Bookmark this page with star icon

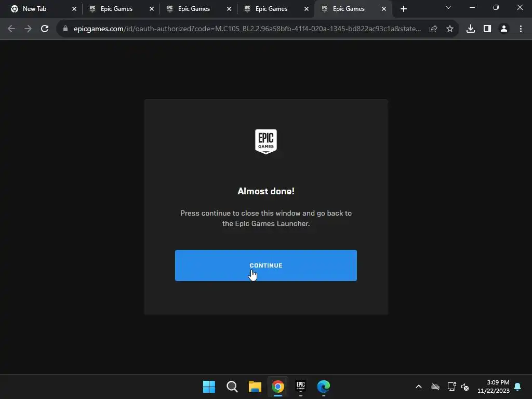coord(450,29)
